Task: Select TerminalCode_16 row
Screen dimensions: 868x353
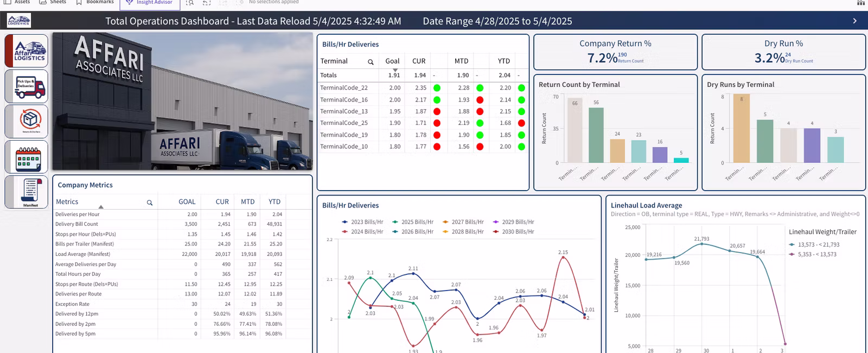Action: pos(423,100)
